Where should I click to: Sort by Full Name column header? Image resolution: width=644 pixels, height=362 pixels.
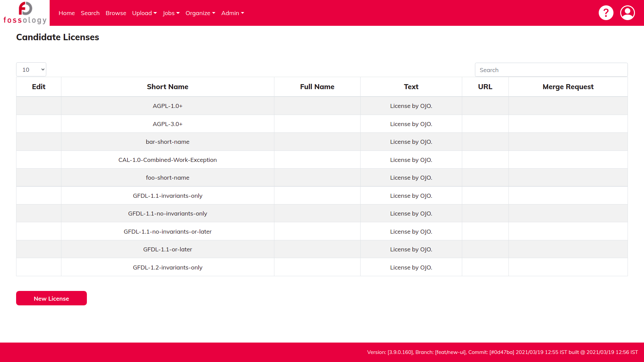tap(317, 87)
